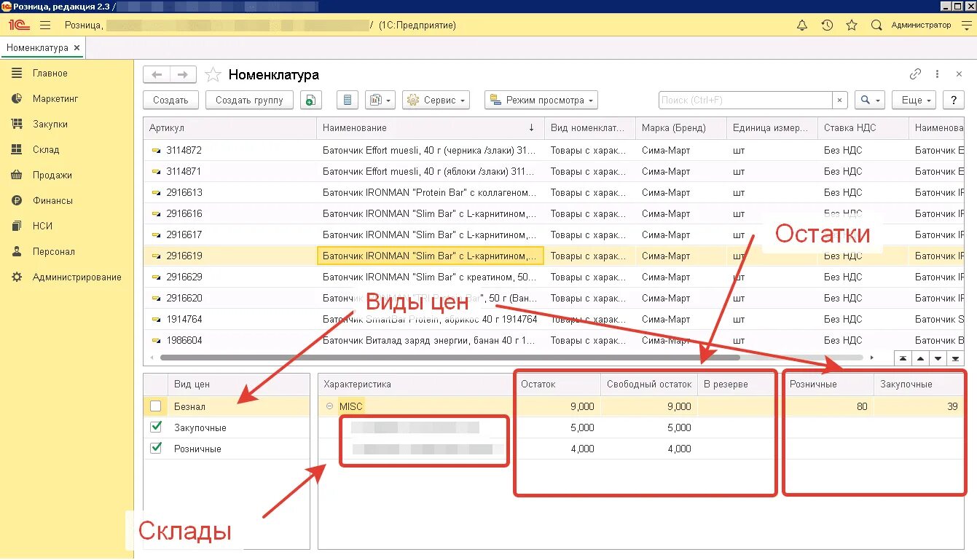
Task: Click the 1C logo icon
Action: 19,25
